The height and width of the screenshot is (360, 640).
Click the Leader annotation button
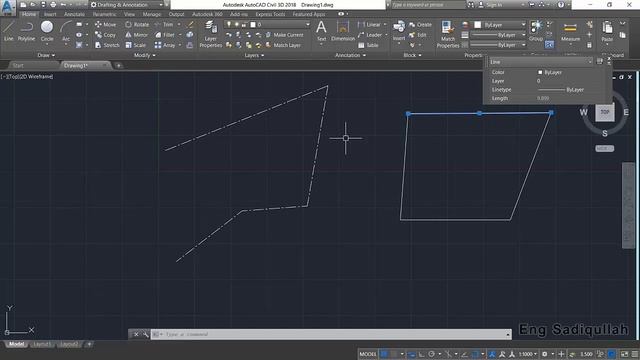pyautogui.click(x=370, y=35)
